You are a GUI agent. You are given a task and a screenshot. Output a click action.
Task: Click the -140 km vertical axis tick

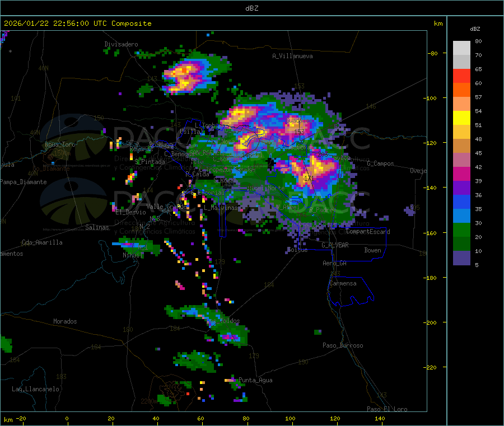click(x=432, y=188)
